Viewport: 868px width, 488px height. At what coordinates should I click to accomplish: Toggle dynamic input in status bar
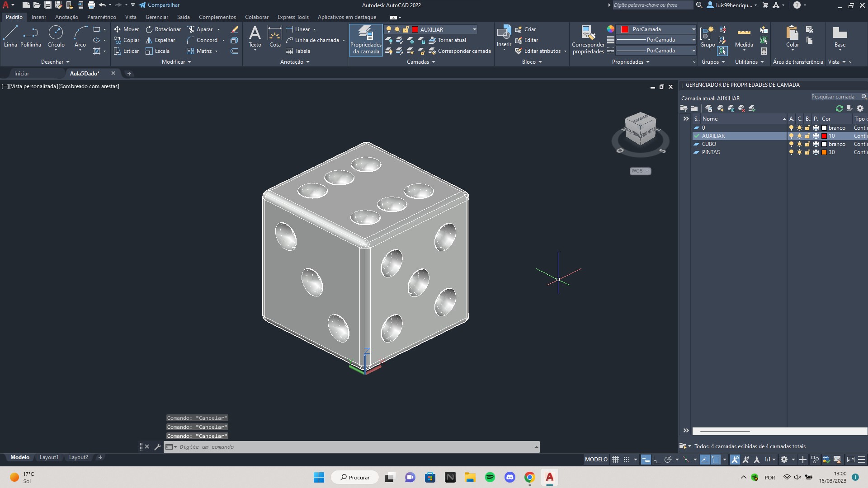646,460
